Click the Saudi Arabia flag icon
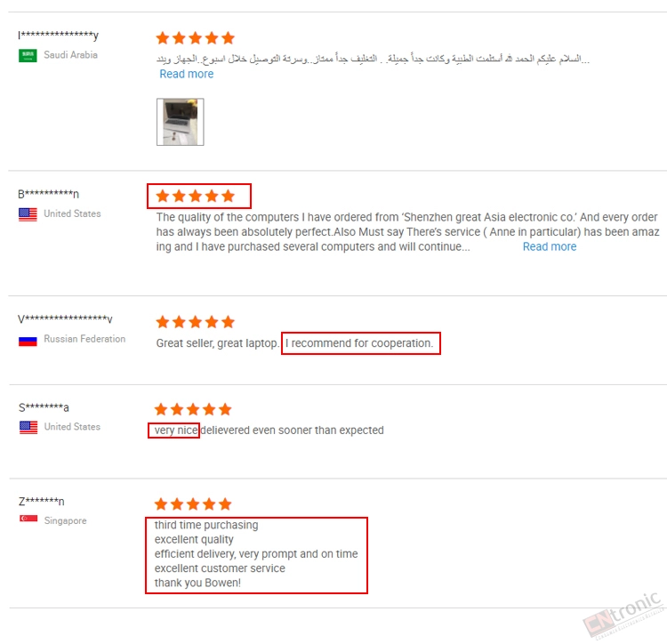667x644 pixels. pyautogui.click(x=28, y=55)
